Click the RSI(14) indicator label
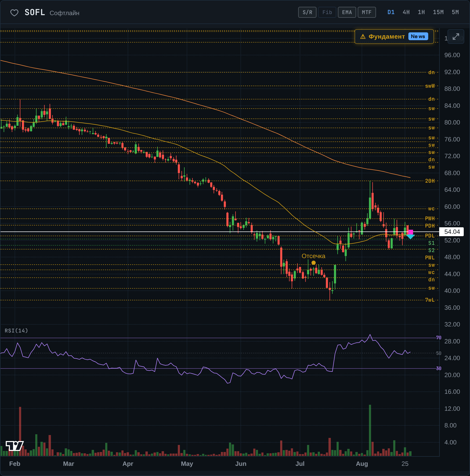470x476 pixels. (16, 331)
